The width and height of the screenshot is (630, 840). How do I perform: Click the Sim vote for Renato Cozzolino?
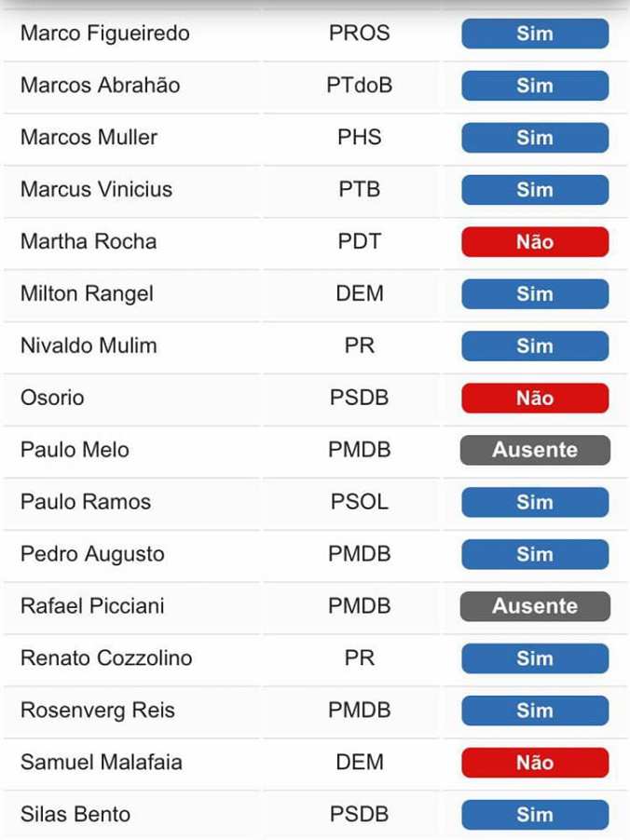point(534,658)
